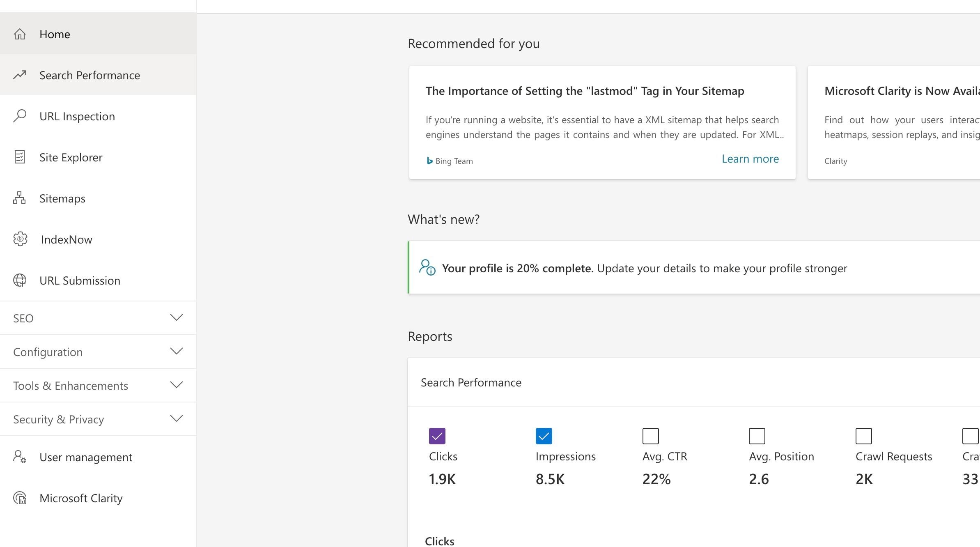The height and width of the screenshot is (547, 980).
Task: Click the profile completion person icon
Action: (427, 267)
